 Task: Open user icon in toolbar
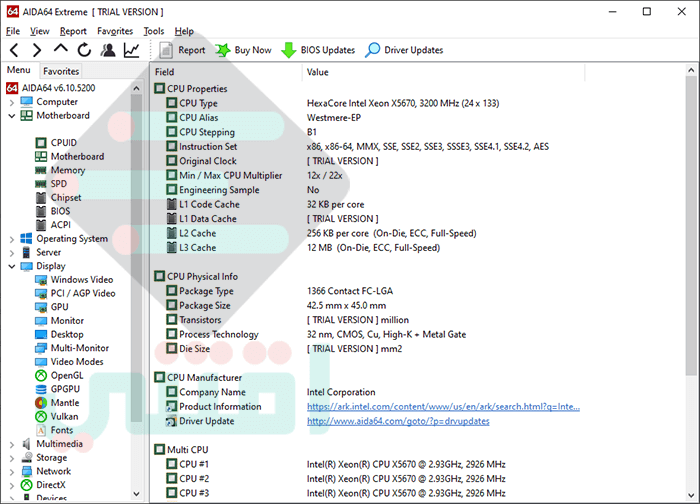point(108,50)
